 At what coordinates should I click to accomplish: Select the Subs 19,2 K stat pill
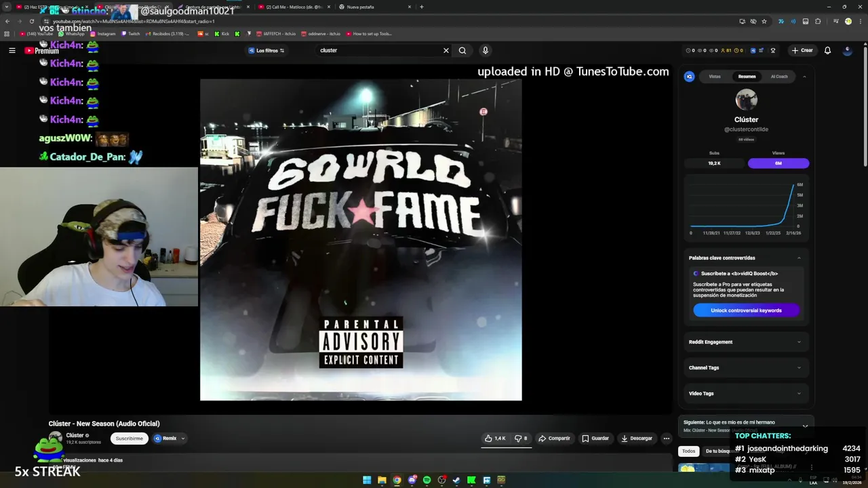[x=714, y=163]
